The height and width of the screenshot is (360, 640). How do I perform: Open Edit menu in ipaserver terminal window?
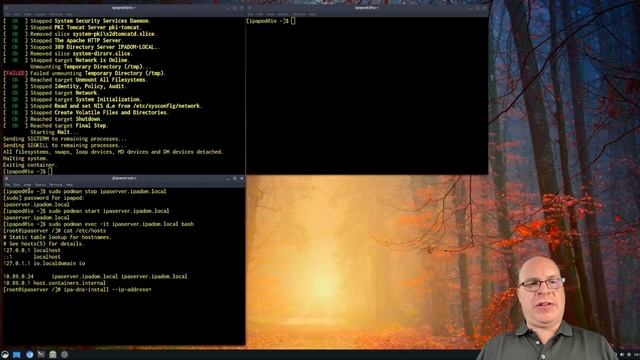17,185
